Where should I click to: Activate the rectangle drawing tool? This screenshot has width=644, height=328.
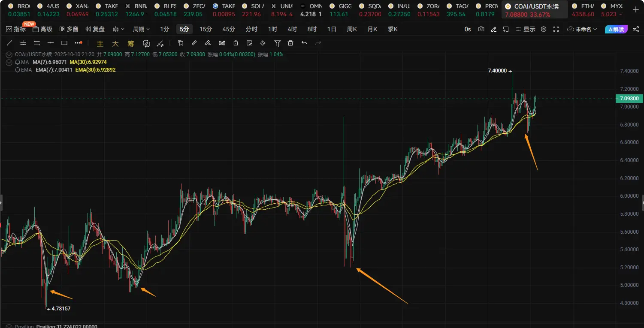(64, 43)
